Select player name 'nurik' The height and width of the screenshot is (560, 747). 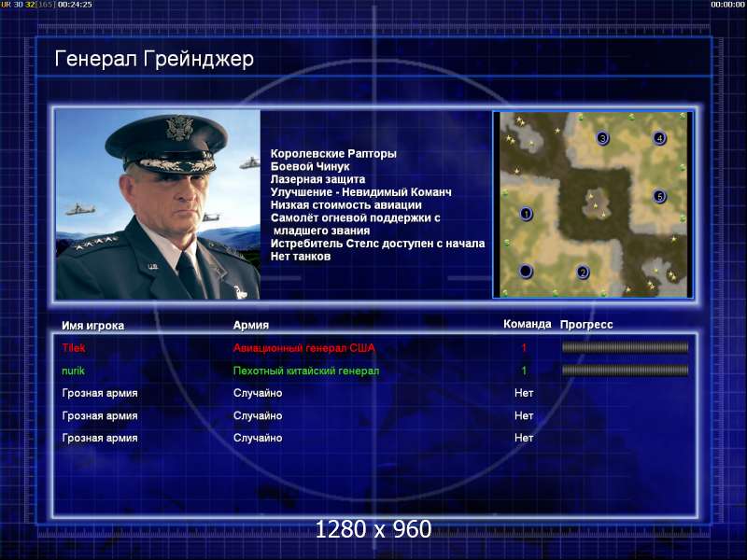[74, 371]
